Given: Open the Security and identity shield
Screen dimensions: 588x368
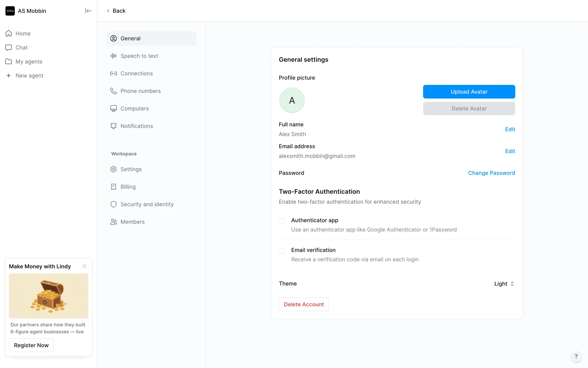Looking at the screenshot, I should [x=147, y=204].
